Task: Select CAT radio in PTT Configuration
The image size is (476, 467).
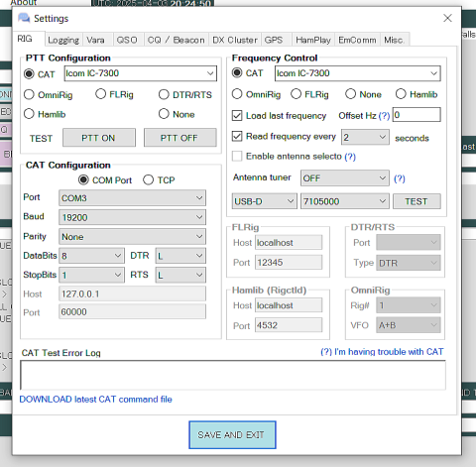Action: 29,74
